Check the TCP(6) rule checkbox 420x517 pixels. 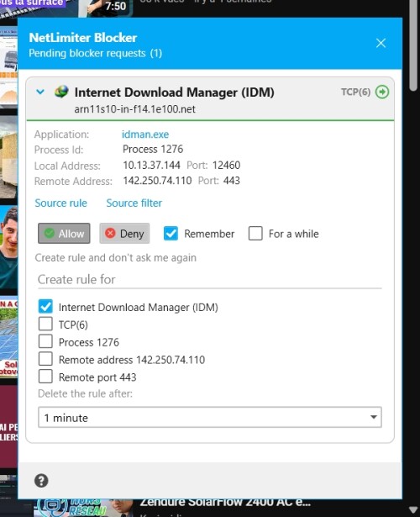[45, 324]
